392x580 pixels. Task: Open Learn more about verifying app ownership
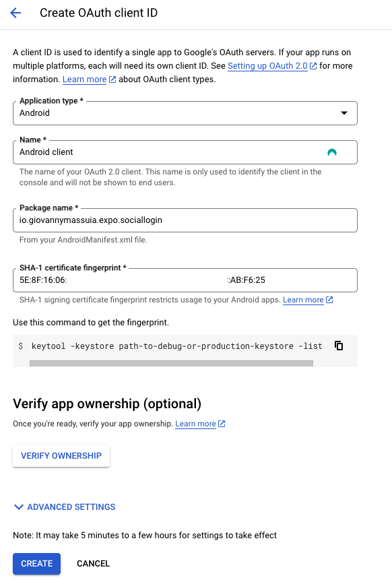point(195,424)
